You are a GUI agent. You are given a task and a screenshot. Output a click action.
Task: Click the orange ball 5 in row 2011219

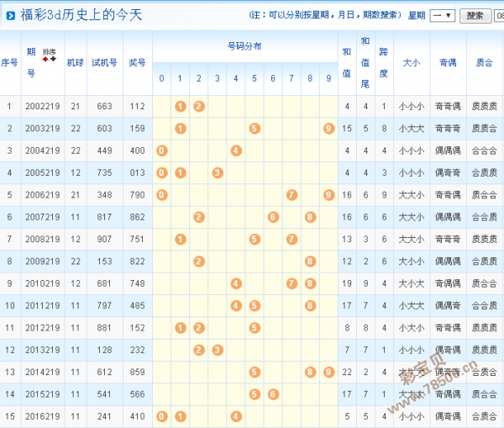[x=255, y=305]
